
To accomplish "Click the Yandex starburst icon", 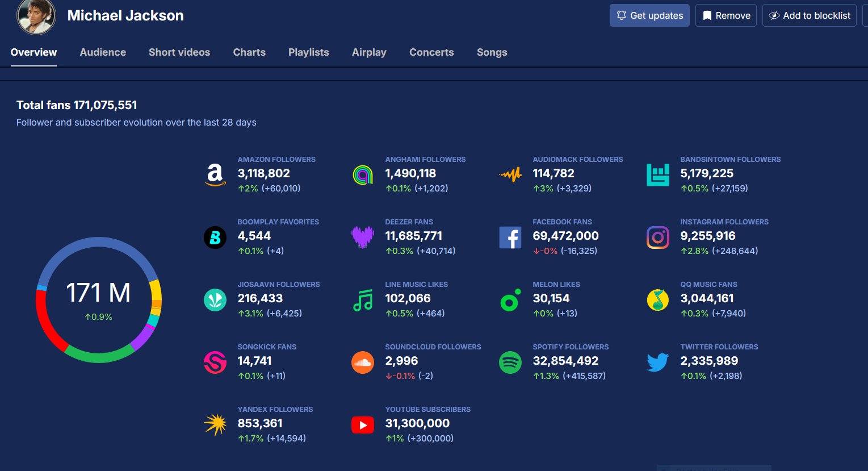I will point(215,425).
